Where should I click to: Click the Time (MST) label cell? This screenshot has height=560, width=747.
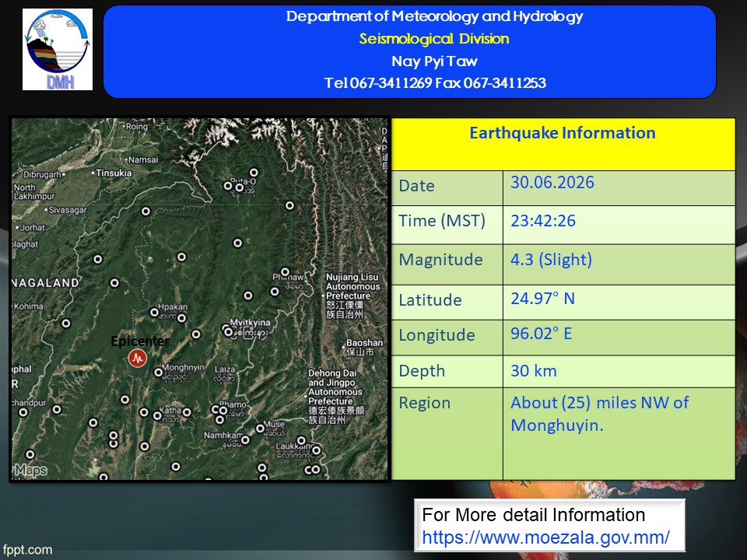pos(447,225)
